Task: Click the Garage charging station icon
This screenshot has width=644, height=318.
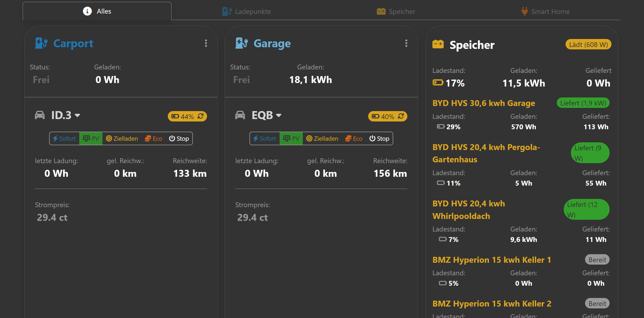Action: 242,43
